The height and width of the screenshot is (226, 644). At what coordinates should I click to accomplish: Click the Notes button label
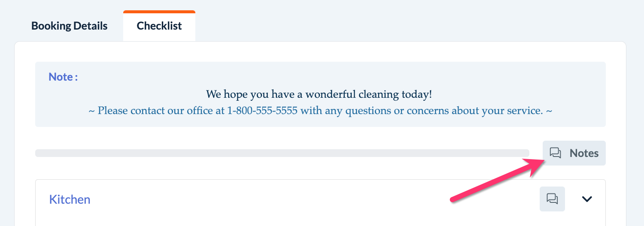point(584,153)
